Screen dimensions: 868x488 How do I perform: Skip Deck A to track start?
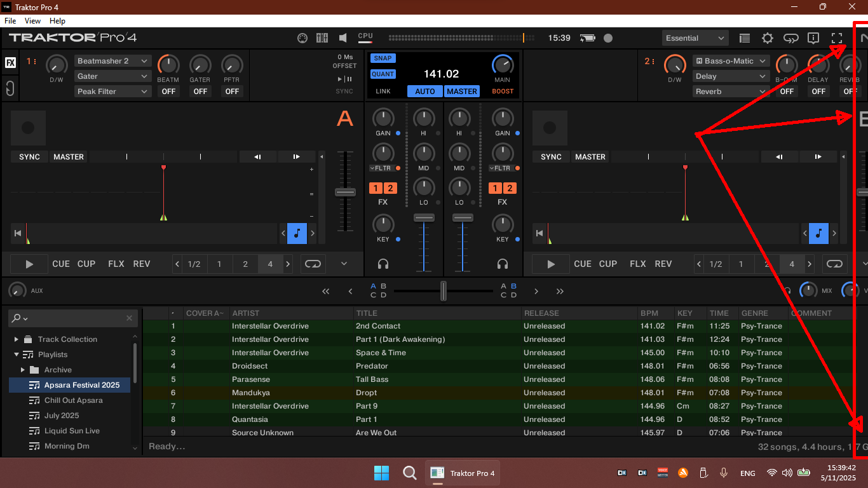tap(18, 233)
